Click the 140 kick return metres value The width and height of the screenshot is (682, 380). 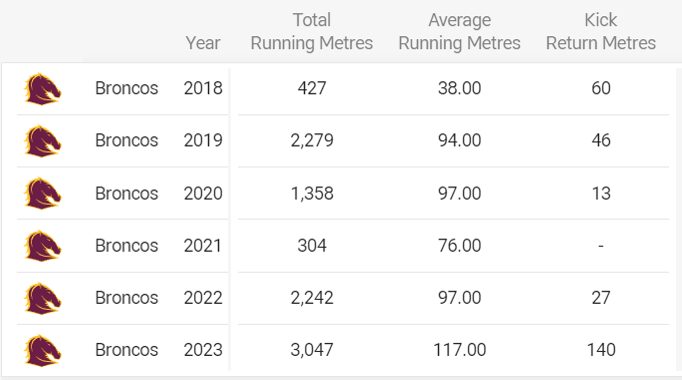click(x=601, y=350)
